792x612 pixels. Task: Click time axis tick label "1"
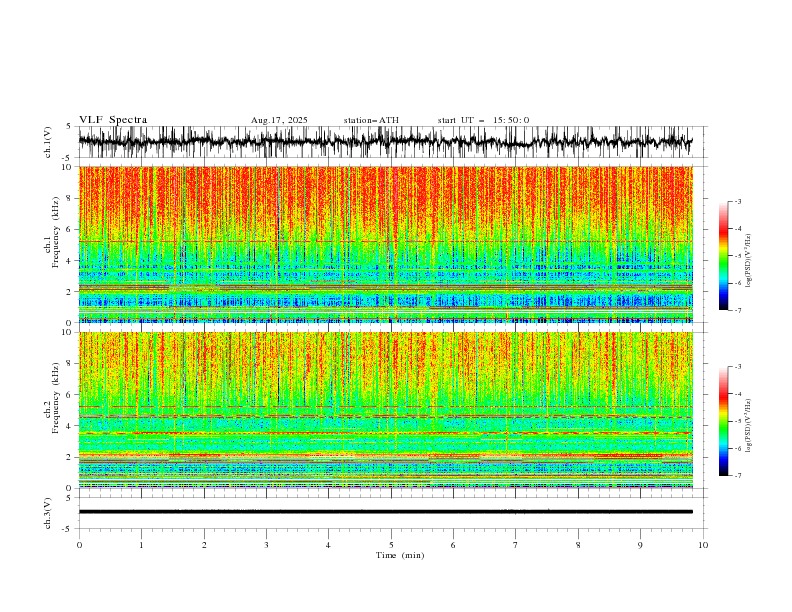click(x=141, y=545)
